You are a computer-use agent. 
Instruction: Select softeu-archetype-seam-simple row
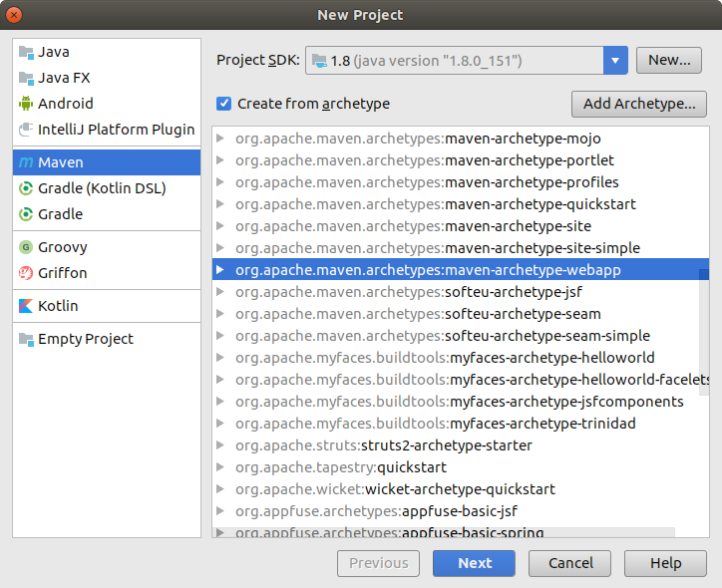461,336
